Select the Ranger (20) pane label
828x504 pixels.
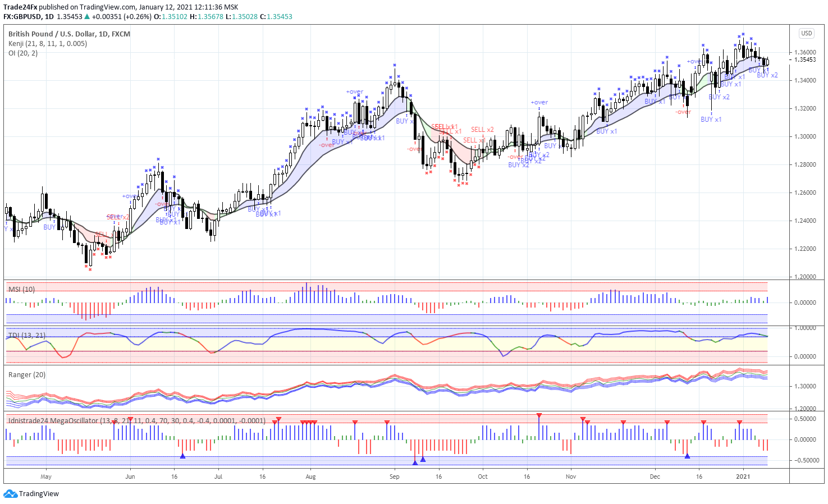[27, 375]
